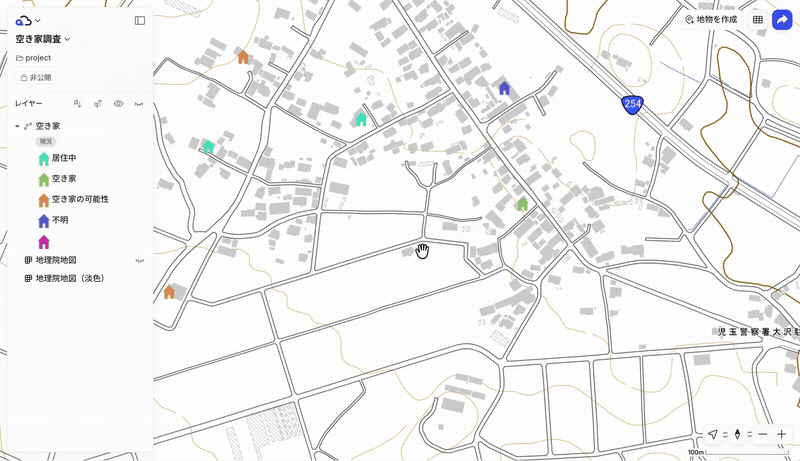Click the green 空き家 legend house swatch
The image size is (800, 461).
44,180
